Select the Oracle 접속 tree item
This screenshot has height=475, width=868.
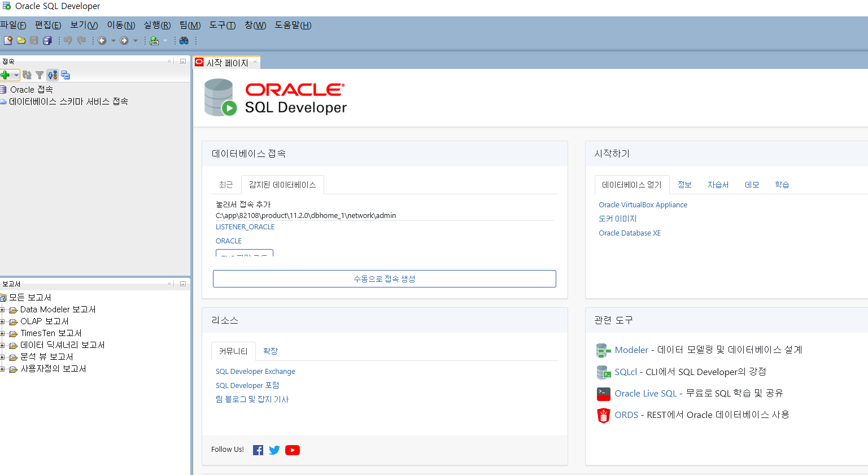pyautogui.click(x=31, y=90)
